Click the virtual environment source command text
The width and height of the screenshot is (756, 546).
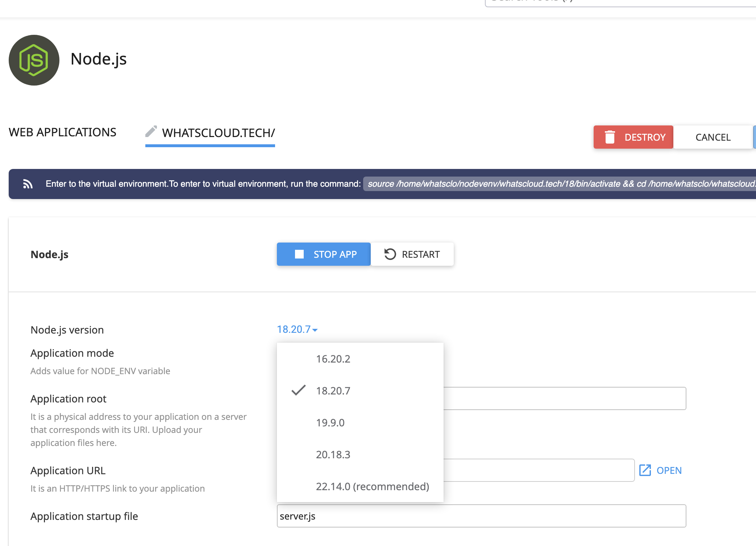click(558, 184)
